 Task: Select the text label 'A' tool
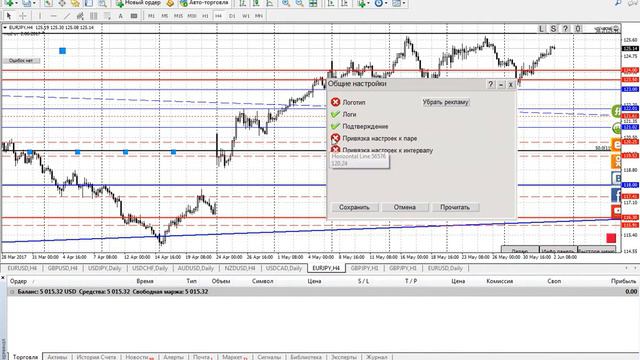120,16
